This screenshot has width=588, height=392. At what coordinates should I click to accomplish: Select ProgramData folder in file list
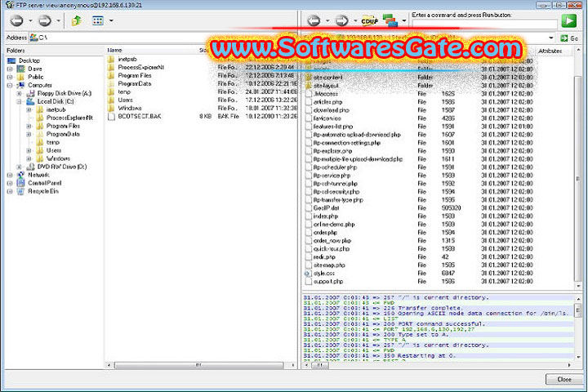134,83
